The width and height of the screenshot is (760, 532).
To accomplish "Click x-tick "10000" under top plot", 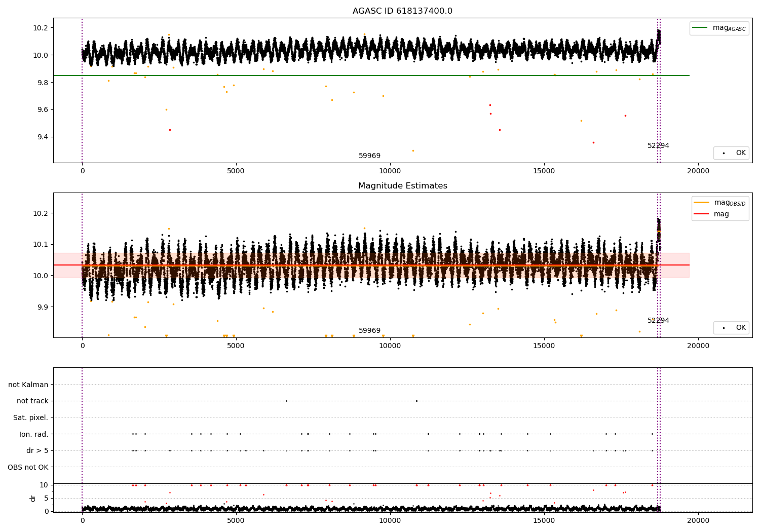I will coord(390,171).
